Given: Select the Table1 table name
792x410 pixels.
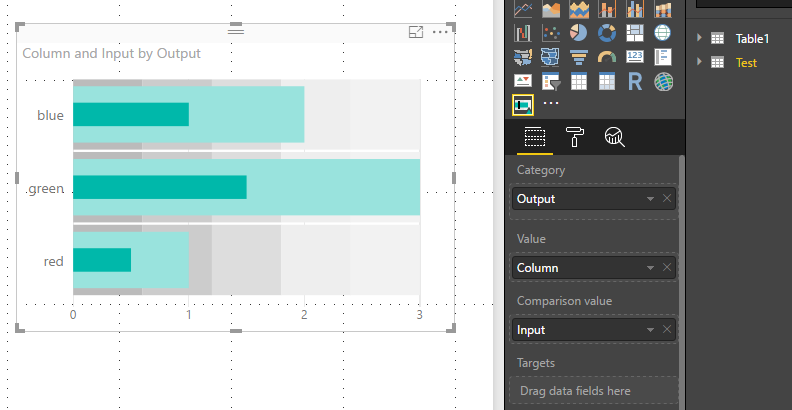Looking at the screenshot, I should 752,38.
